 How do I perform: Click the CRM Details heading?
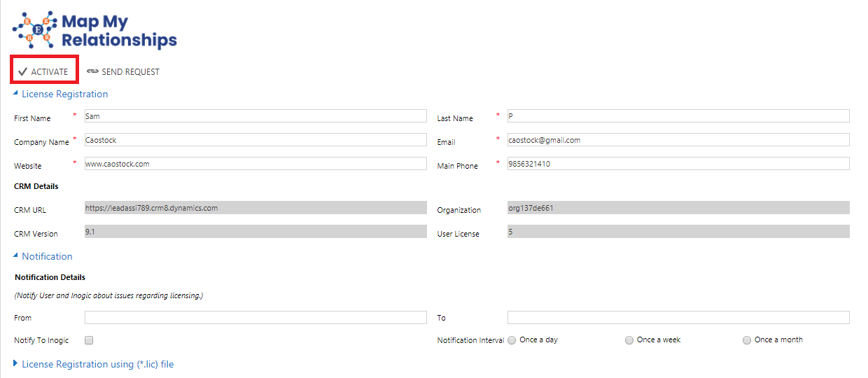pyautogui.click(x=36, y=186)
